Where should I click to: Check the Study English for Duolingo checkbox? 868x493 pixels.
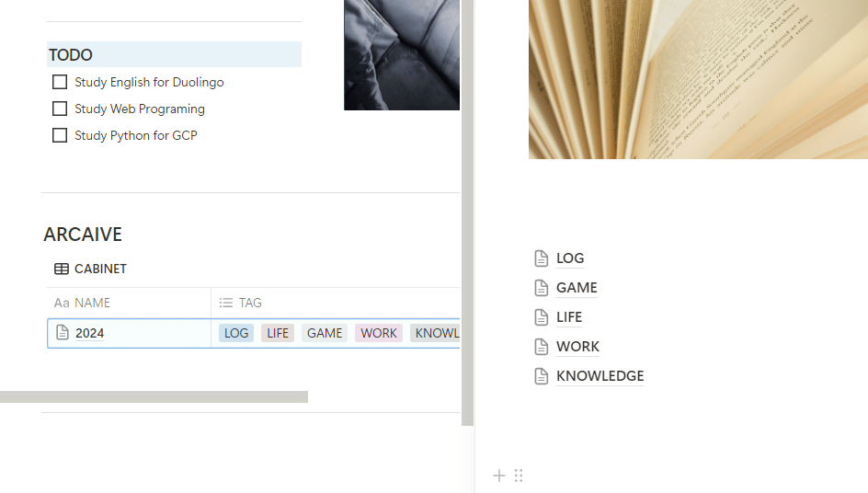click(60, 82)
